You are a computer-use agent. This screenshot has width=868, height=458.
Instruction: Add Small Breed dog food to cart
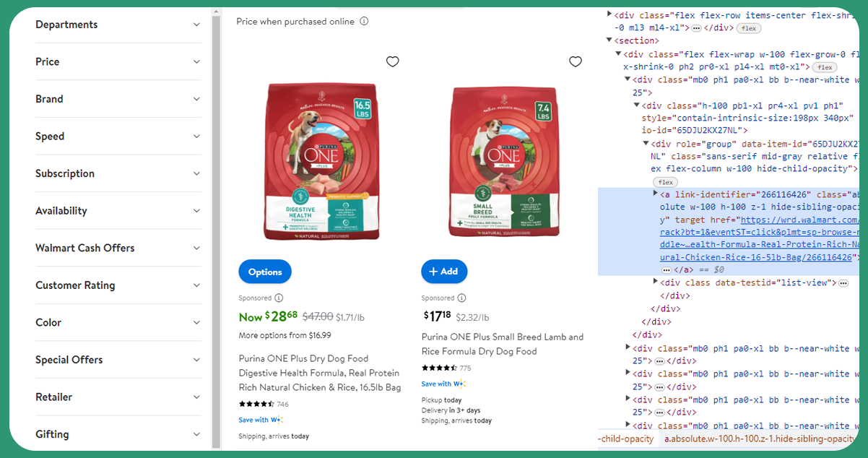click(x=444, y=272)
